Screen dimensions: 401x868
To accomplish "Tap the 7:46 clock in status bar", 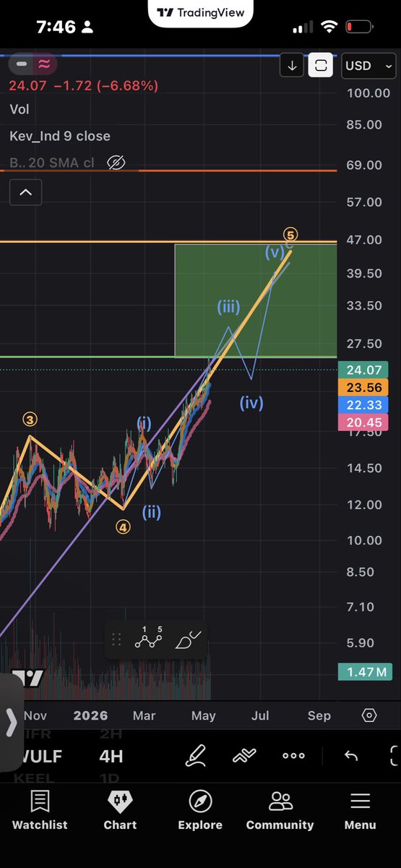I will click(56, 27).
